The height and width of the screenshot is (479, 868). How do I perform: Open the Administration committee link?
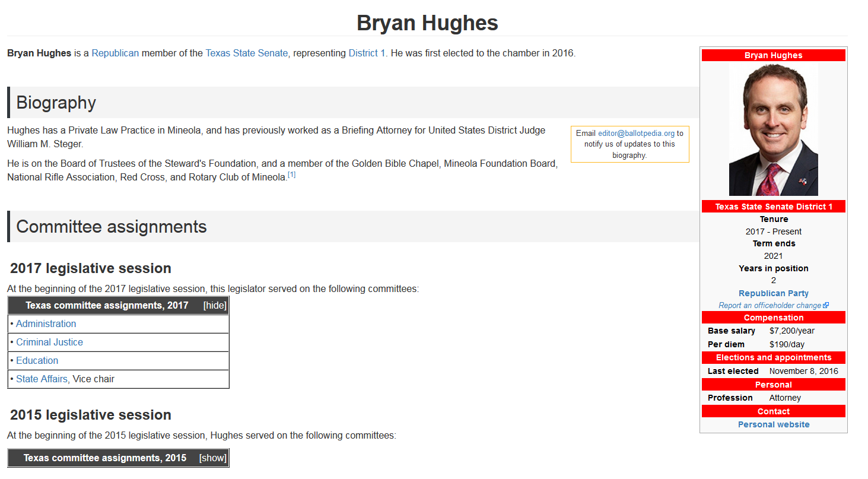tap(46, 324)
